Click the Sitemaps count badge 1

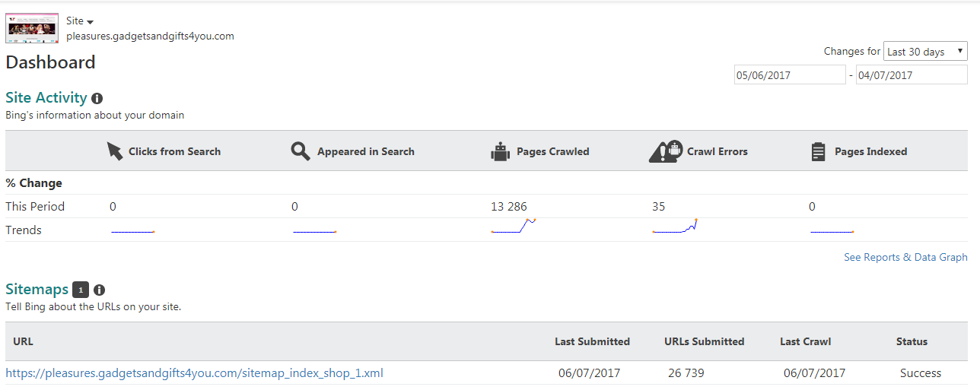click(81, 290)
